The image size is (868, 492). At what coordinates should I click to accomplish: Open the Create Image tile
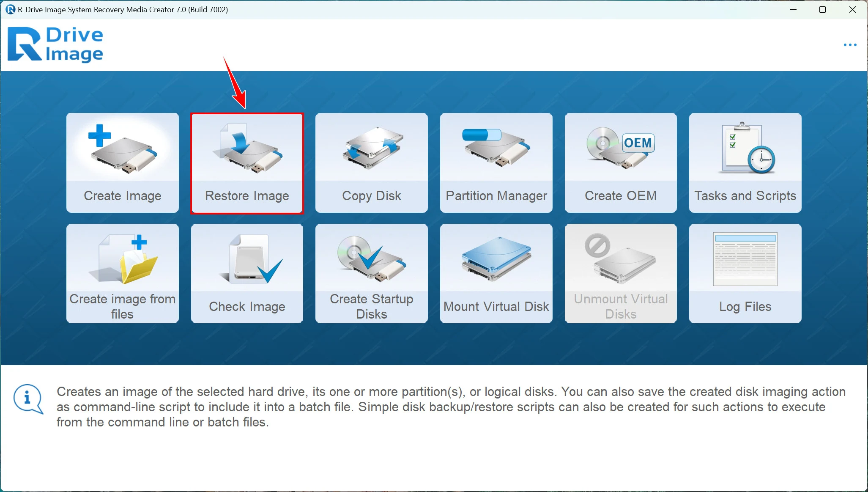[x=122, y=163]
